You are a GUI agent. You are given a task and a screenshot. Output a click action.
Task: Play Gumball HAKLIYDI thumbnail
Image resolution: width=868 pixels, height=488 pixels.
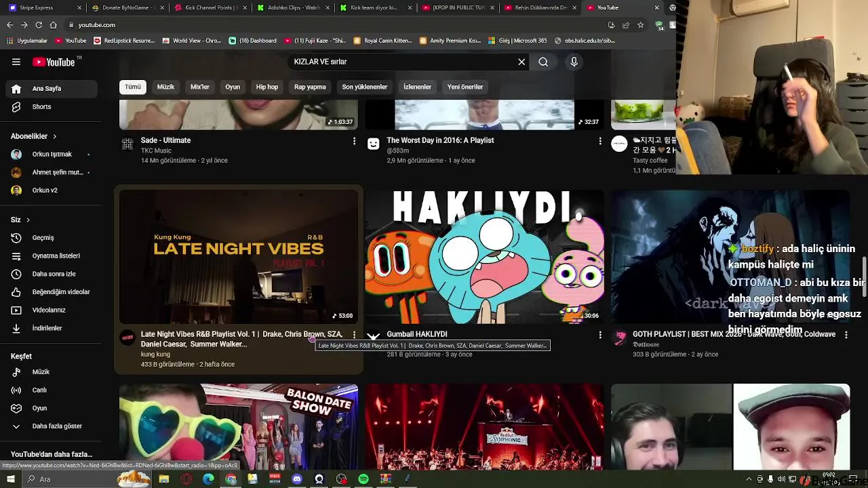click(484, 257)
